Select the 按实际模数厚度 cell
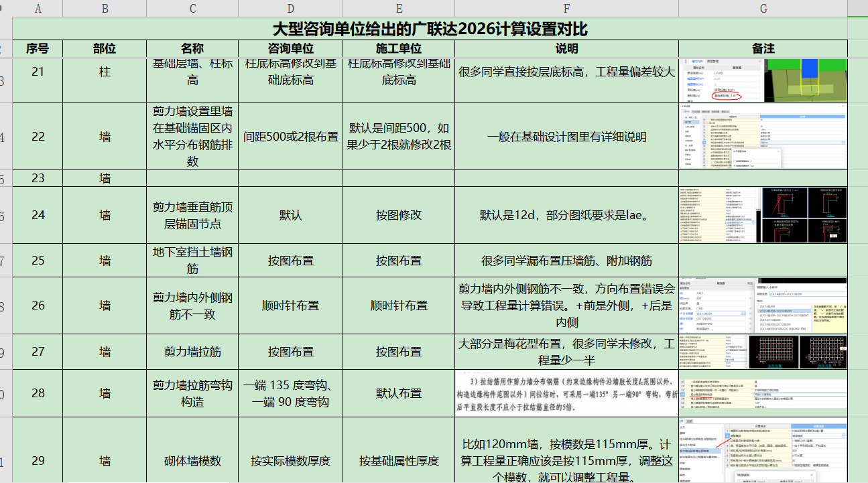Screen dimensions: 868x483 point(291,450)
